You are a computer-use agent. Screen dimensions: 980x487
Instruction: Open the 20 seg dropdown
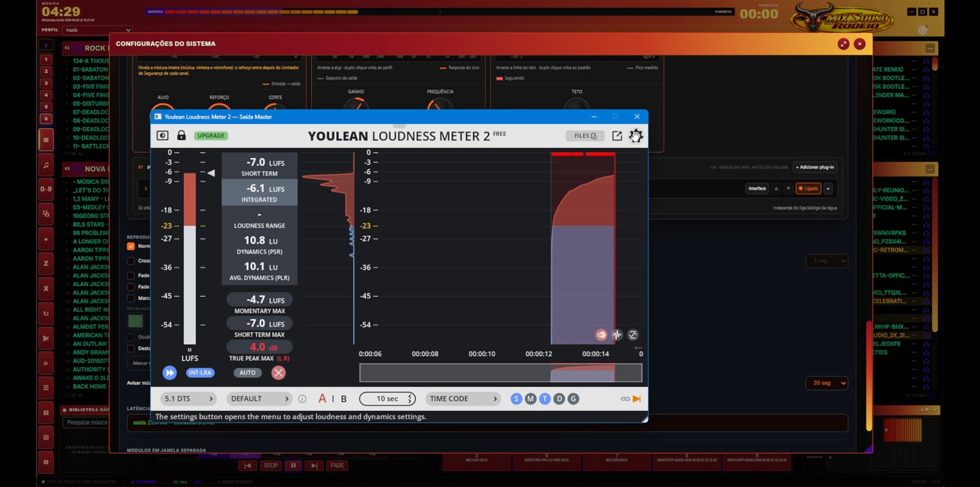827,383
